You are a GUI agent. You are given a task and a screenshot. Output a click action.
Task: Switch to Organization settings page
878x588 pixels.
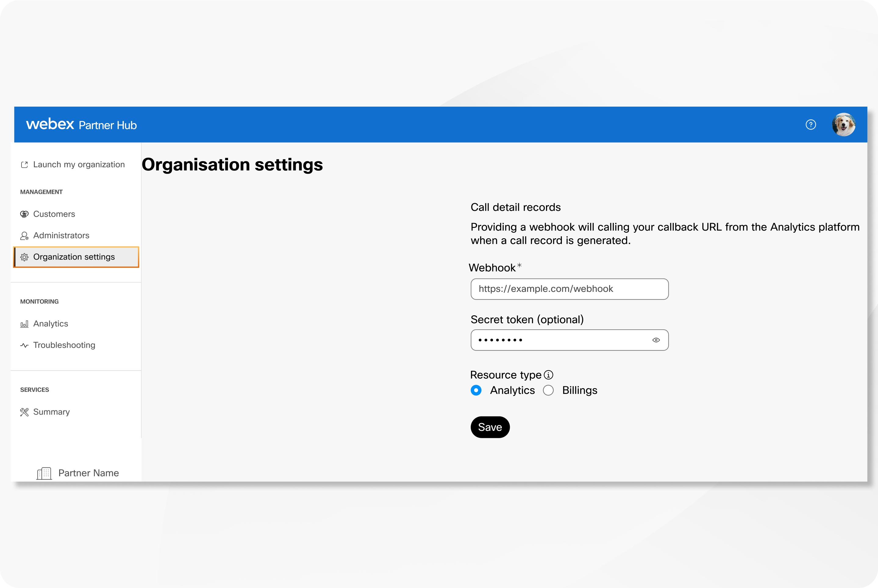point(74,257)
